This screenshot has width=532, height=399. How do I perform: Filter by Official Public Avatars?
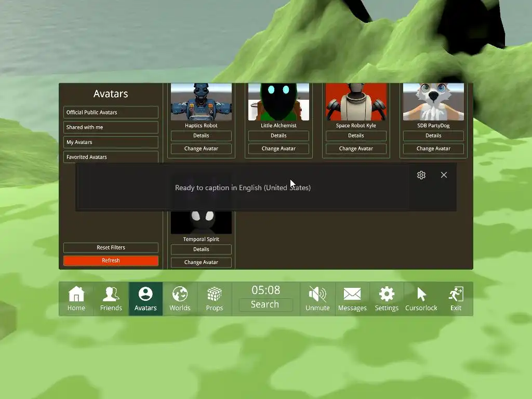[x=111, y=112]
